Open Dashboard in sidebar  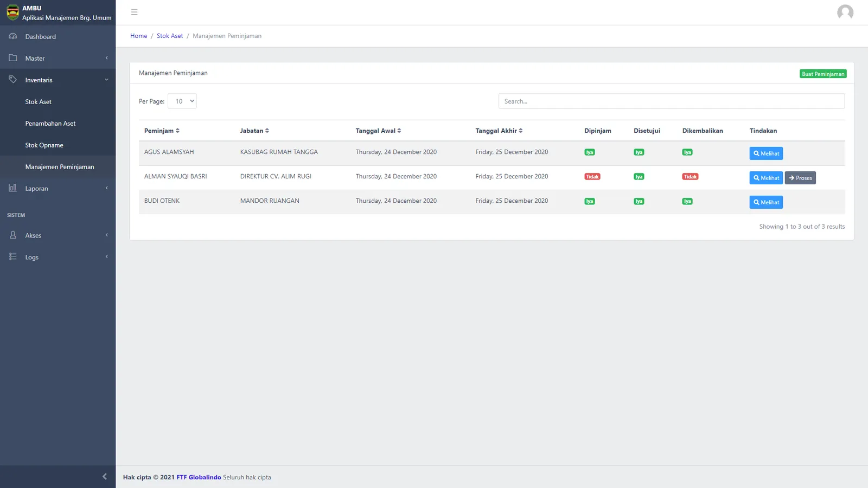tap(58, 36)
